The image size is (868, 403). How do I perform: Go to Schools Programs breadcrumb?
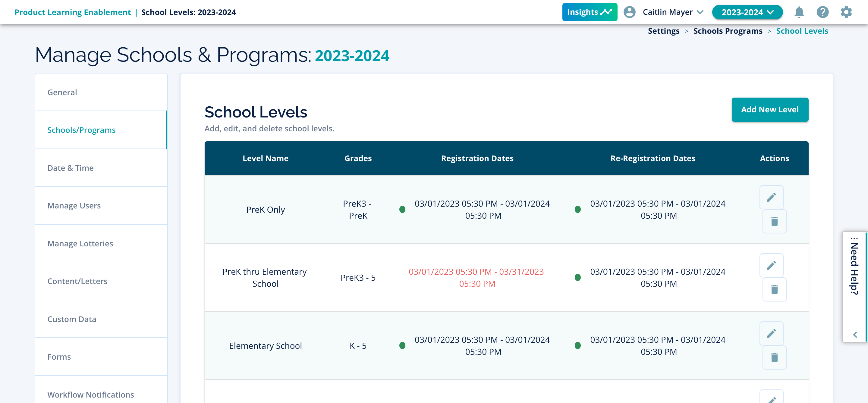click(728, 31)
